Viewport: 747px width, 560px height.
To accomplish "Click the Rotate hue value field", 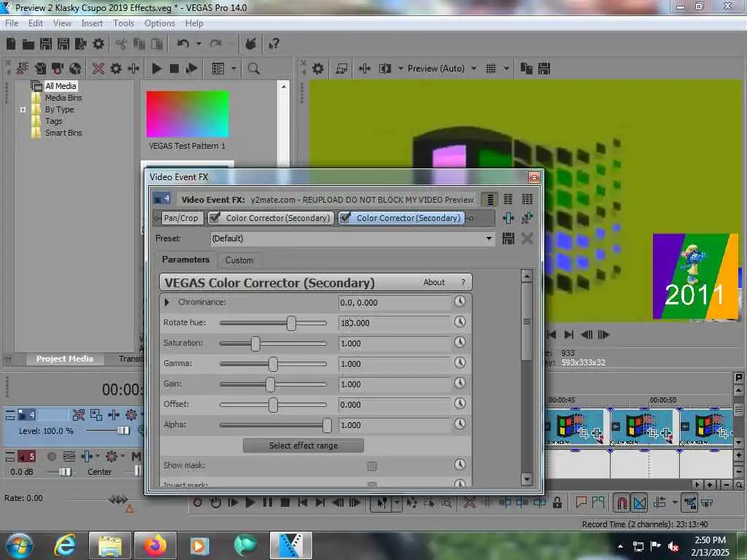I will pos(394,323).
